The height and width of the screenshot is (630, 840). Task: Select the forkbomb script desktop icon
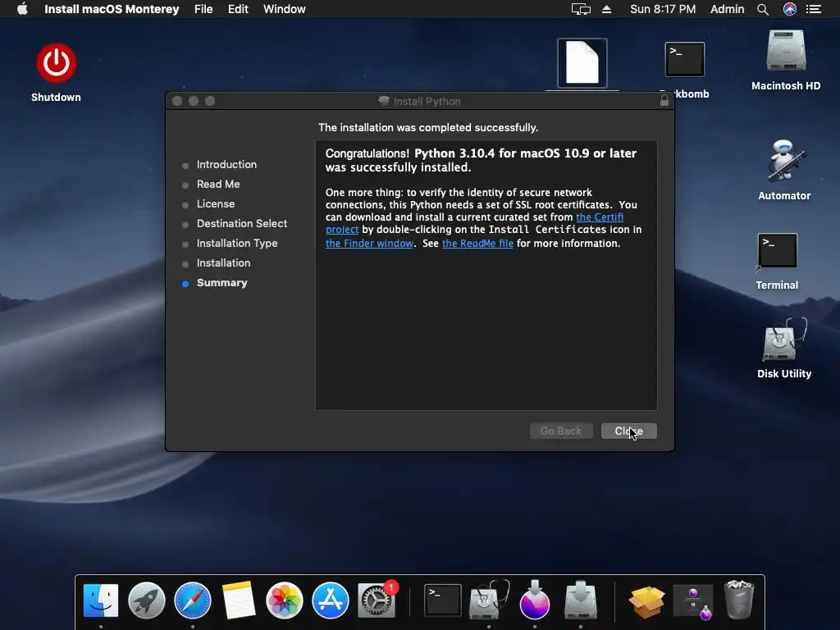tap(685, 59)
